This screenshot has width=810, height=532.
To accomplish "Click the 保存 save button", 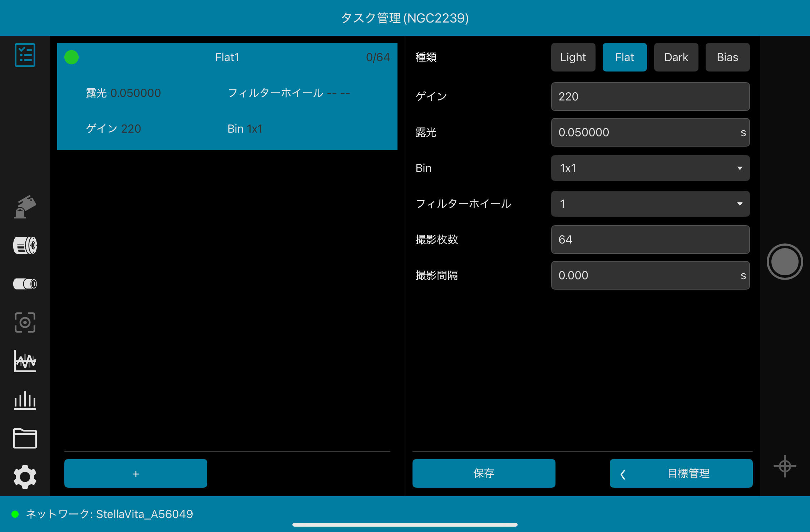I will coord(484,473).
